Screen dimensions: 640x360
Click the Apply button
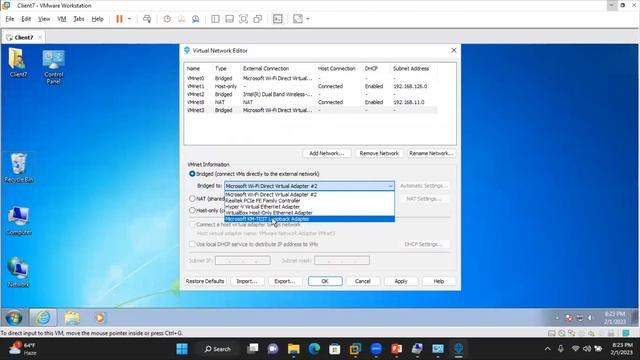[x=401, y=281]
